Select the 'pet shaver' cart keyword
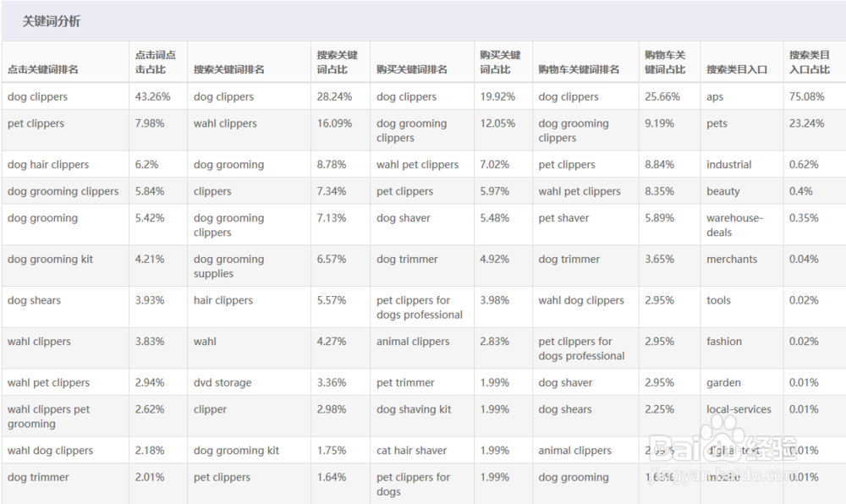This screenshot has height=504, width=846. coord(563,217)
